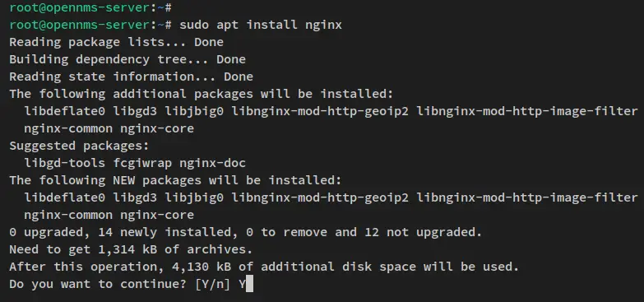
Task: Click the typed 'Y' answer character
Action: point(242,284)
